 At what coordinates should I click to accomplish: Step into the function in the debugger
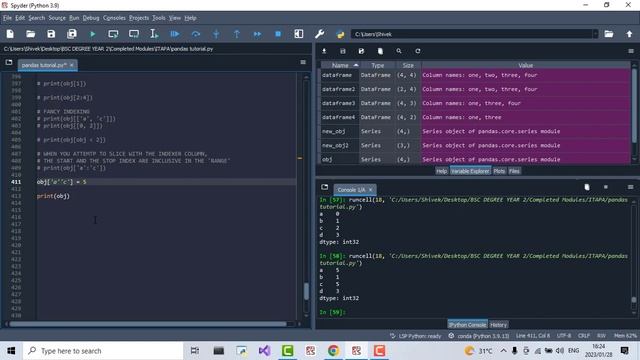tap(216, 34)
